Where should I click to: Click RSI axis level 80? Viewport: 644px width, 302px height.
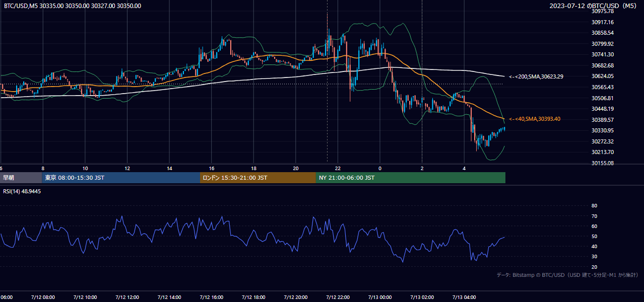594,206
